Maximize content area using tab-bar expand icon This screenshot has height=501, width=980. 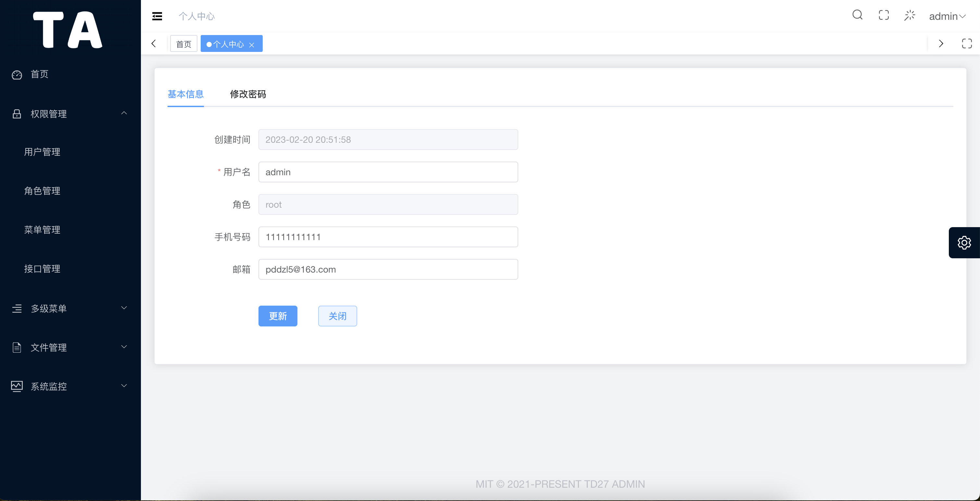[x=967, y=44]
